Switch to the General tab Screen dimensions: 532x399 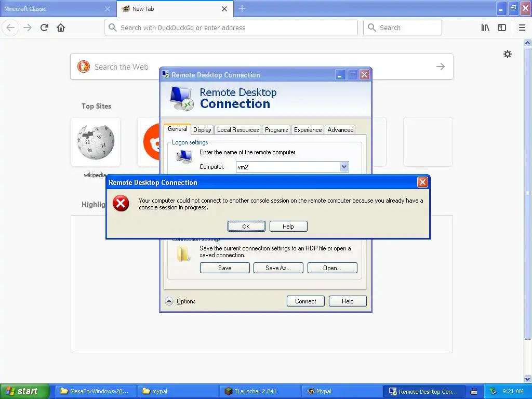pyautogui.click(x=178, y=129)
